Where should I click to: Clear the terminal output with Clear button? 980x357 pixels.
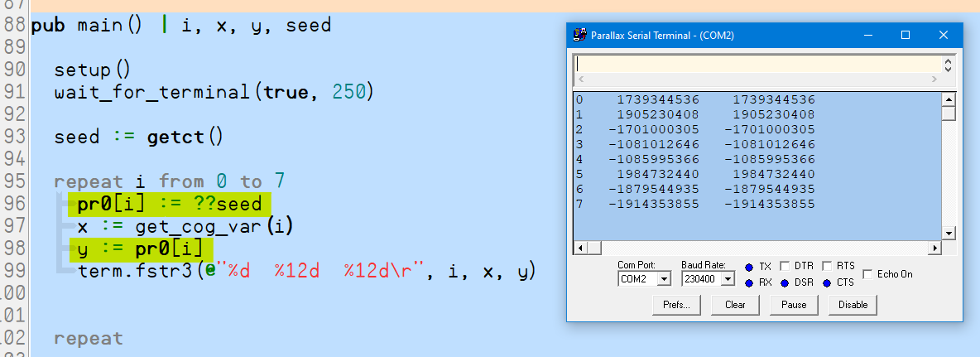(735, 305)
